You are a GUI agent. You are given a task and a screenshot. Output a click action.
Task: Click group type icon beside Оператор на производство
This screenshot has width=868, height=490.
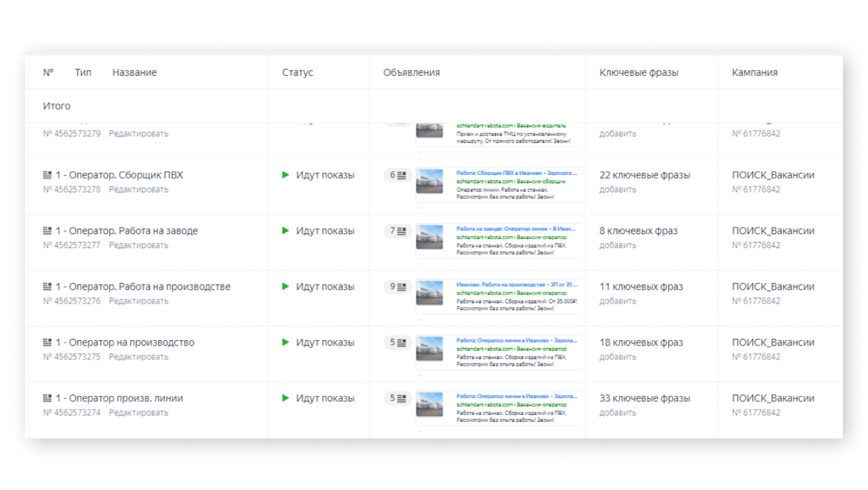tap(47, 342)
